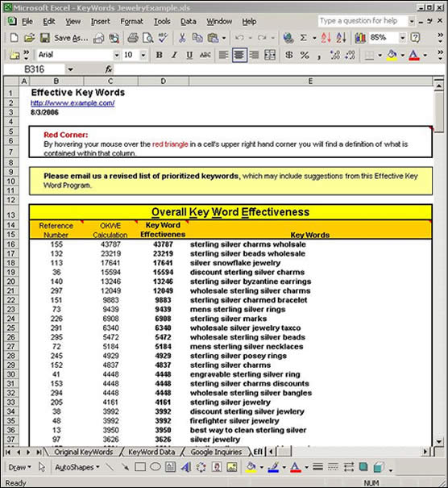Toggle strikethrough ABC formatting
448x488 pixels.
pyautogui.click(x=205, y=55)
